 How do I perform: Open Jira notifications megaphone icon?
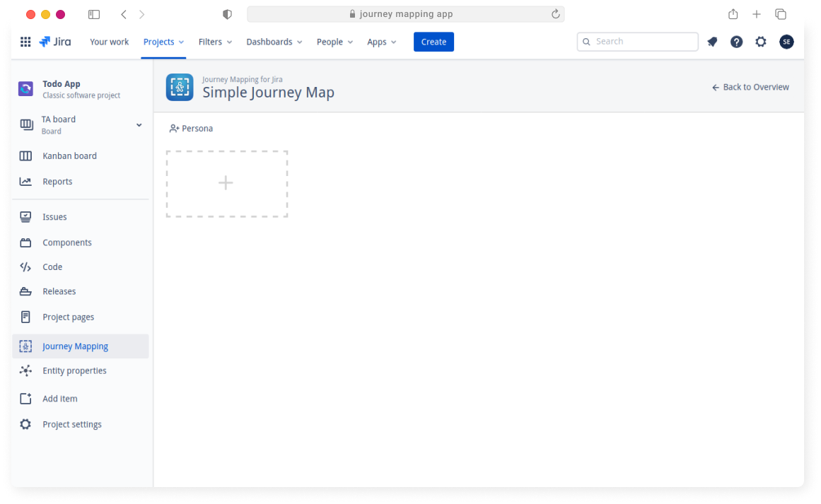pos(712,42)
